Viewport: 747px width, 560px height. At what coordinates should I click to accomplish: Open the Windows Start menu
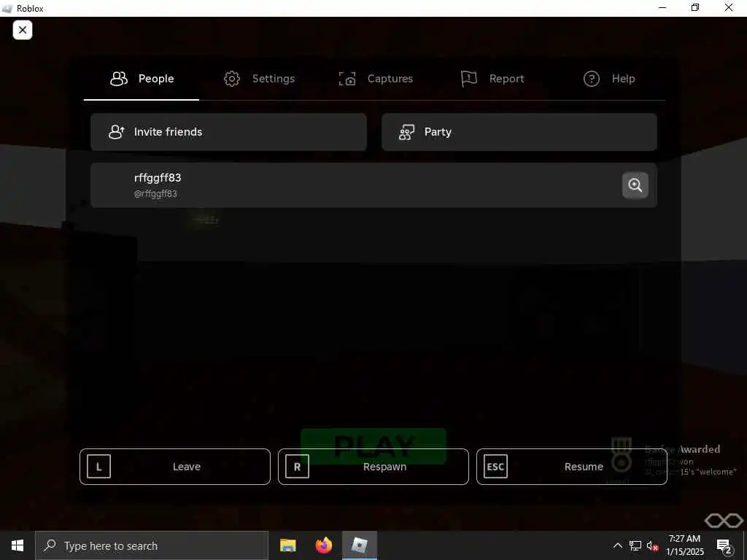(x=18, y=545)
